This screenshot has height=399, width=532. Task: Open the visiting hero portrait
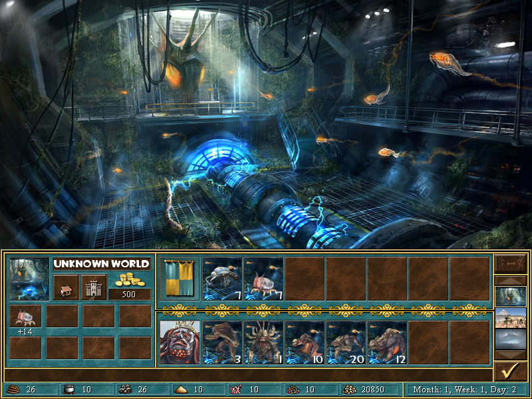pos(180,342)
